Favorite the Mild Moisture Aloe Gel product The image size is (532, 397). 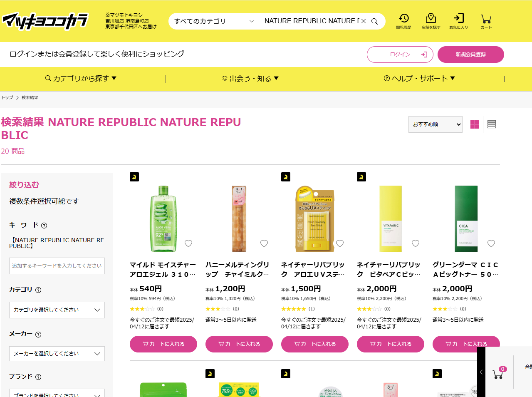(188, 243)
